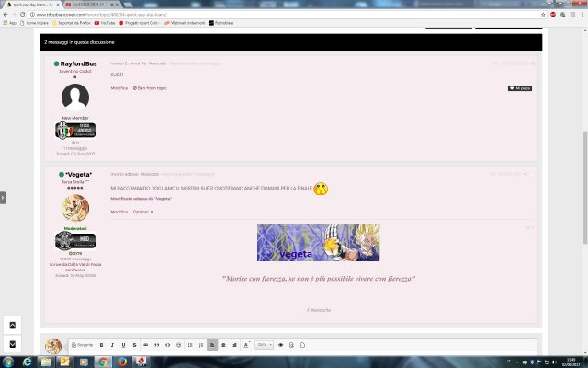Toggle italic formatting in the reply editor
The height and width of the screenshot is (368, 588).
pyautogui.click(x=112, y=345)
